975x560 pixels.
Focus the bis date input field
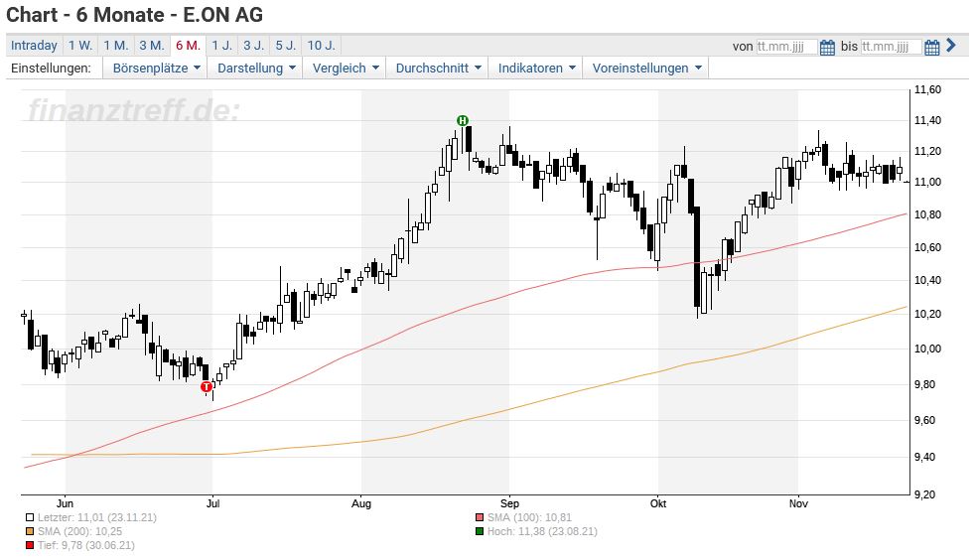pos(891,47)
